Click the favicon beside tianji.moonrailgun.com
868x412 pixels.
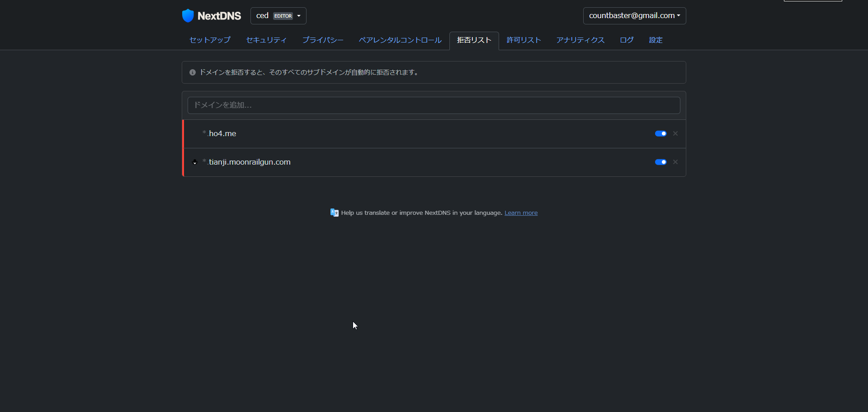195,162
